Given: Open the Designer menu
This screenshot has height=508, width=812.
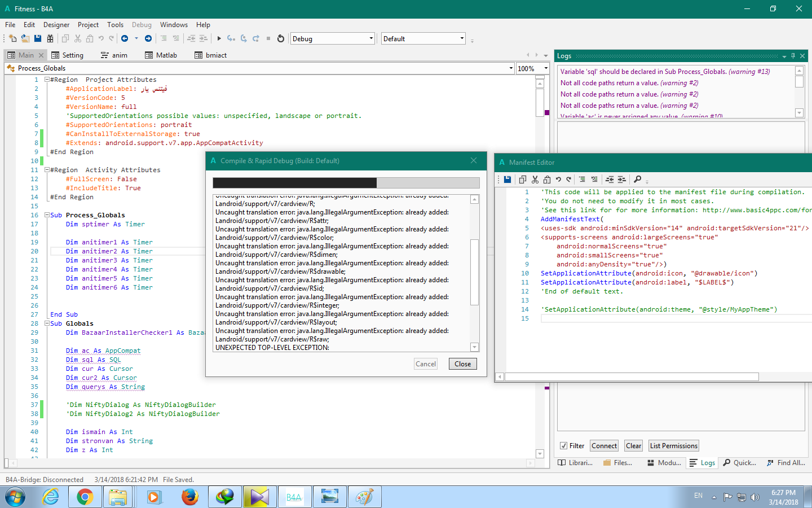Looking at the screenshot, I should click(56, 25).
